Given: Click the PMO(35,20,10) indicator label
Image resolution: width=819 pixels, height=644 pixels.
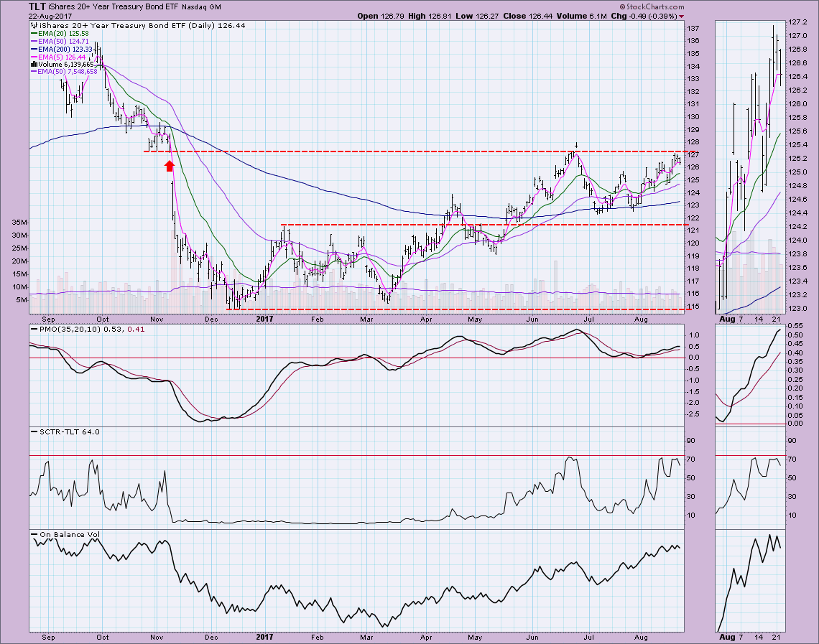Looking at the screenshot, I should point(63,329).
